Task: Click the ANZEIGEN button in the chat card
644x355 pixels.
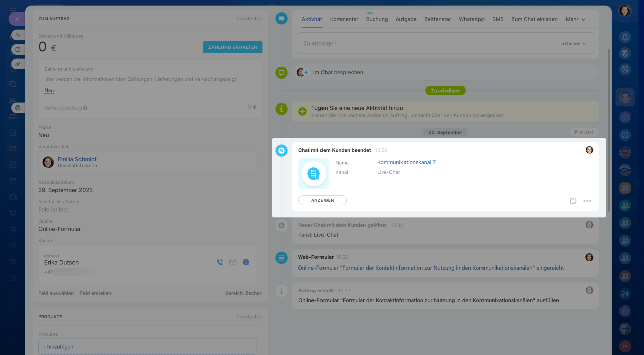Action: pyautogui.click(x=323, y=200)
